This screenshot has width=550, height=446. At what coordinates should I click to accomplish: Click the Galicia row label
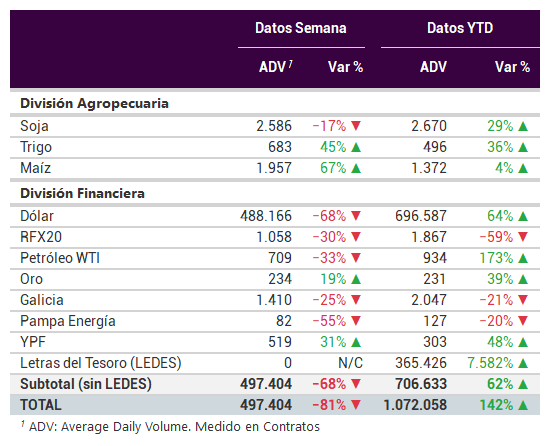coord(42,300)
